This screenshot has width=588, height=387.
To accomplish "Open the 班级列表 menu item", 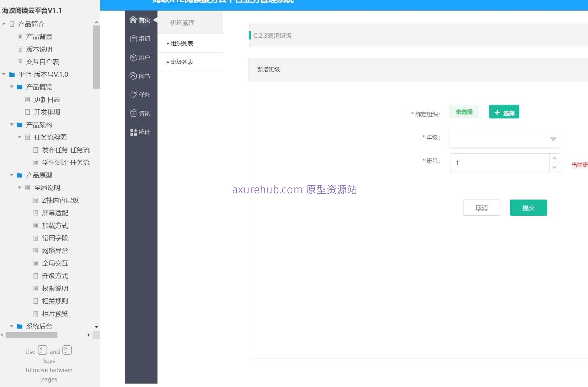I will pyautogui.click(x=181, y=62).
